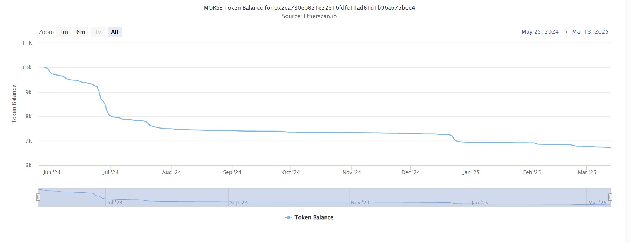644x243 pixels.
Task: Click the Token Balance y-axis title
Action: [x=14, y=104]
